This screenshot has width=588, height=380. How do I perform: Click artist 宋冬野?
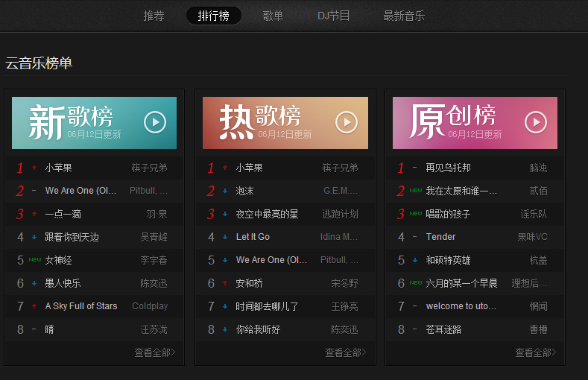(344, 283)
